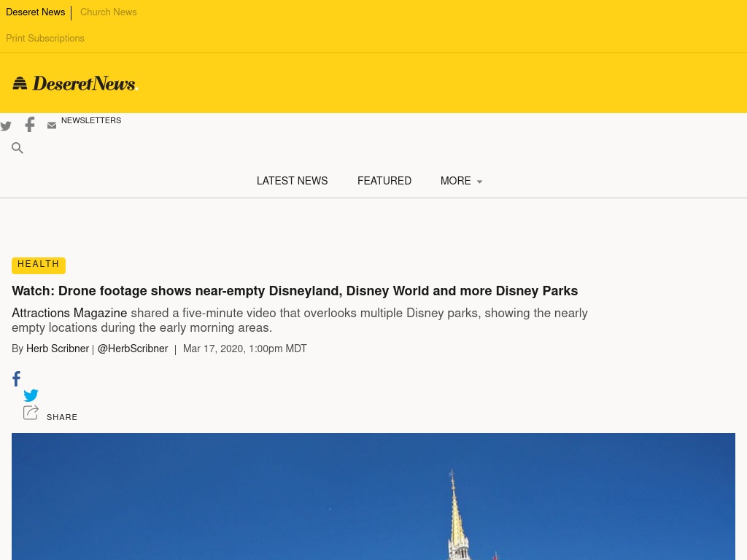Click the NEWSLETTERS link
Screen dimensions: 747x560
tap(91, 120)
